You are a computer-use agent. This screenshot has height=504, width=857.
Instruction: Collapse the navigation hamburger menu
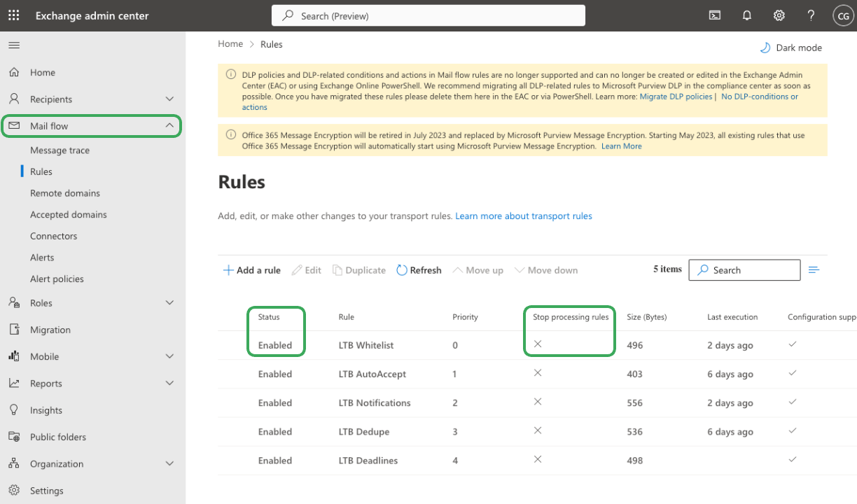(x=14, y=45)
